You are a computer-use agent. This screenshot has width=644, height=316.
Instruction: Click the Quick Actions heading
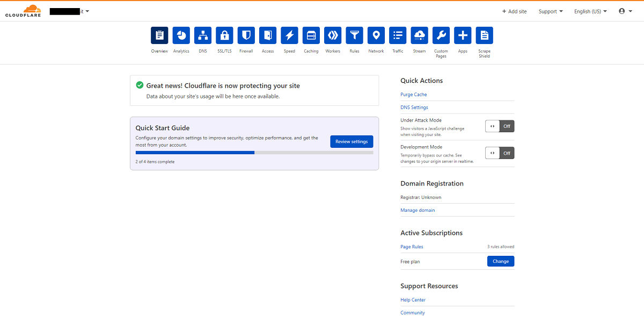point(422,81)
